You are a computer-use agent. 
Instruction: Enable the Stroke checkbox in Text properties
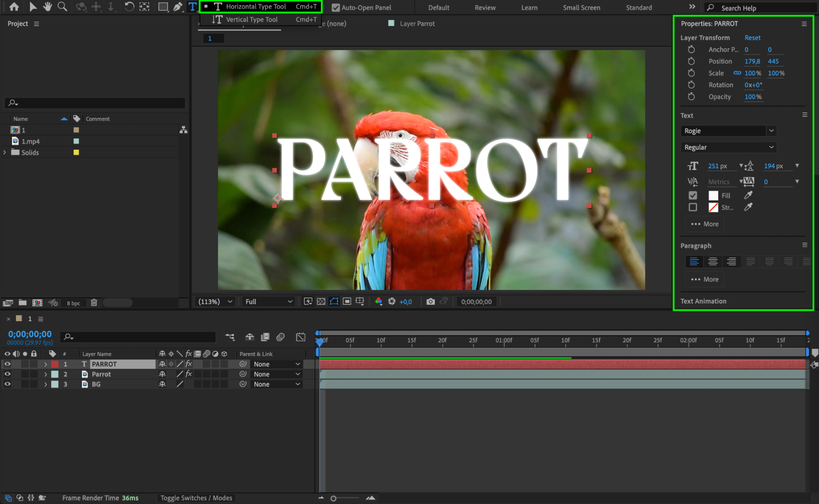(693, 207)
